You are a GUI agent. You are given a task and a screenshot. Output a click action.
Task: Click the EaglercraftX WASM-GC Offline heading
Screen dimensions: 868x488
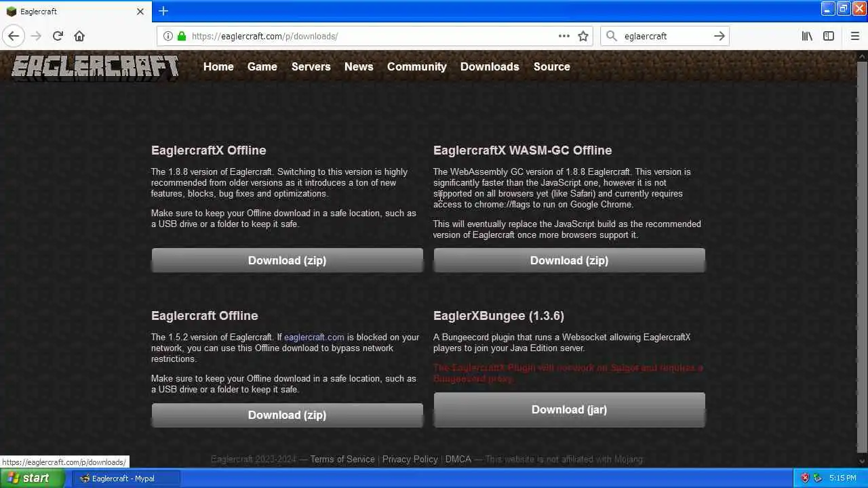point(522,150)
